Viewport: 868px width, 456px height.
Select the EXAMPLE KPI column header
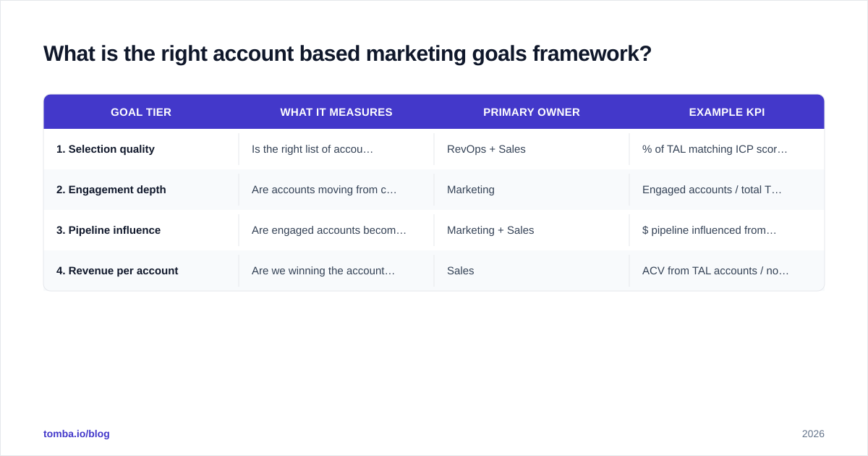[727, 112]
